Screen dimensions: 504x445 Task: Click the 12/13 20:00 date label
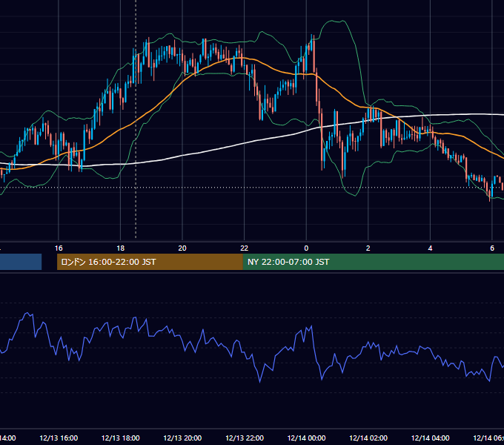click(x=182, y=438)
